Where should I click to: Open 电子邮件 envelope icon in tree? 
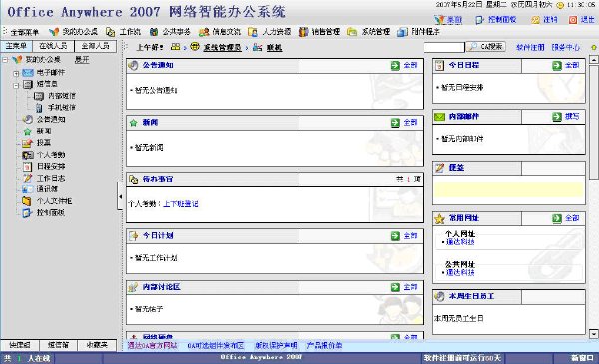[28, 73]
